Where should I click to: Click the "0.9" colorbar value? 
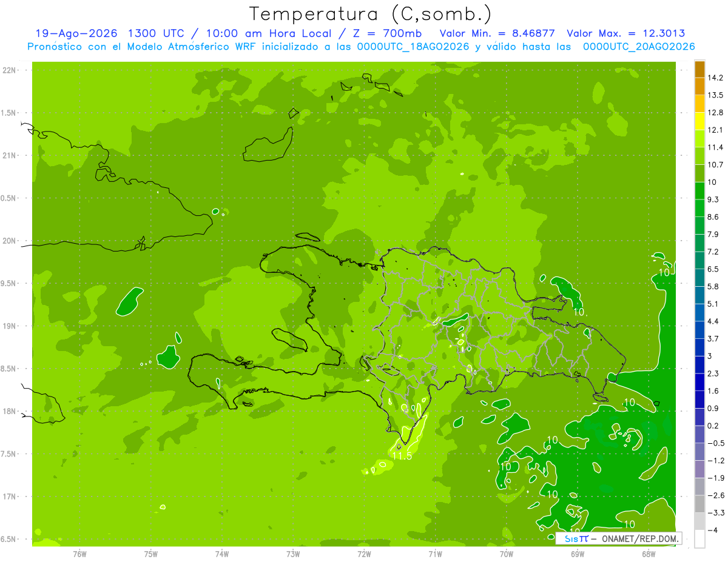tap(713, 408)
